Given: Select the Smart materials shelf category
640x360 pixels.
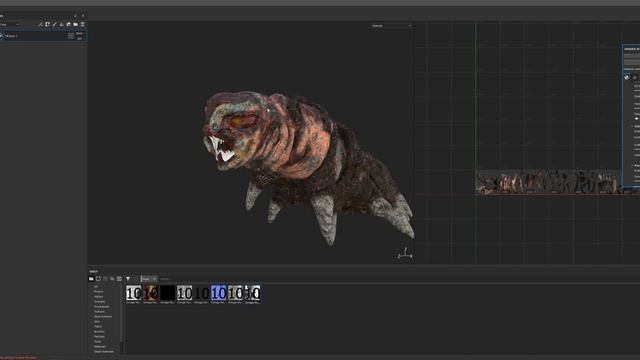Looking at the screenshot, I should pyautogui.click(x=104, y=351).
